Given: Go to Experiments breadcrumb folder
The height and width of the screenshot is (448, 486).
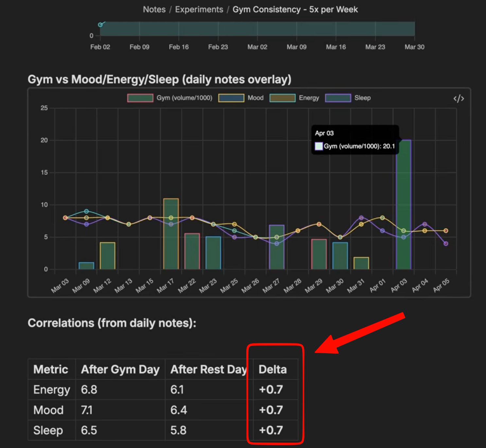Looking at the screenshot, I should 199,9.
